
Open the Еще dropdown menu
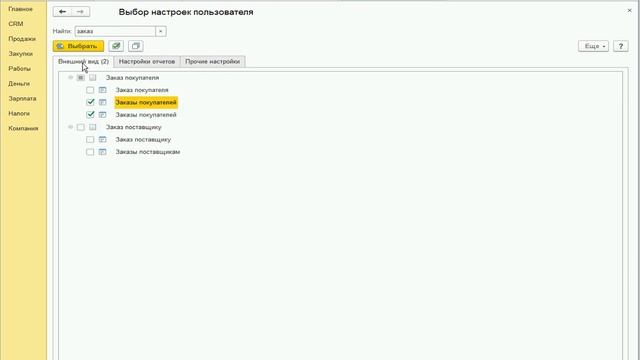click(593, 46)
